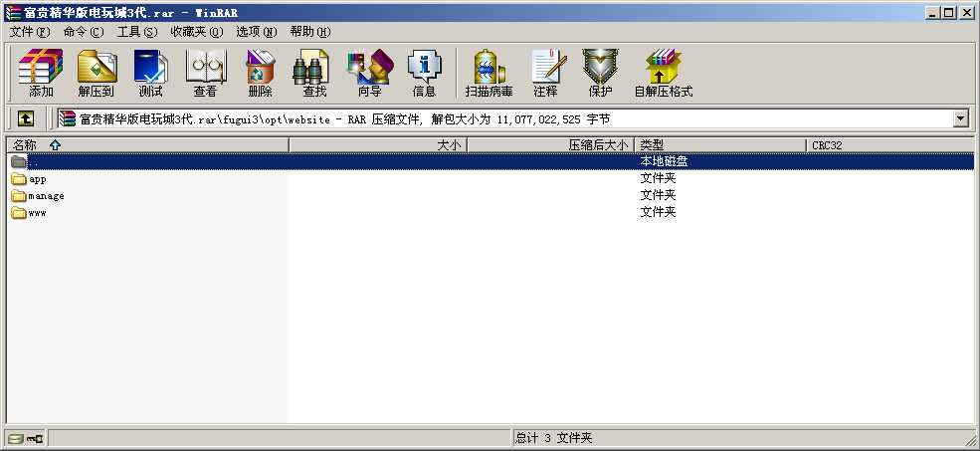
Task: Open the Favorites (收藏夹) menu
Action: point(196,31)
